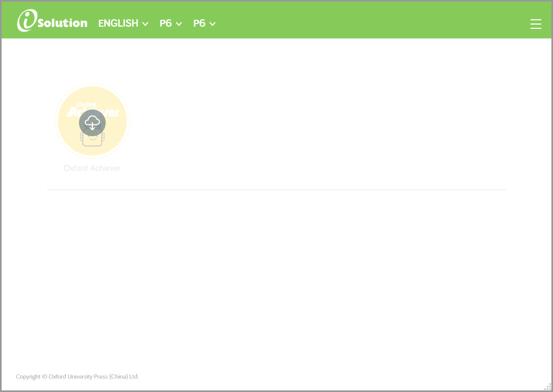The image size is (553, 392).
Task: Click the window resize grip
Action: pyautogui.click(x=548, y=387)
